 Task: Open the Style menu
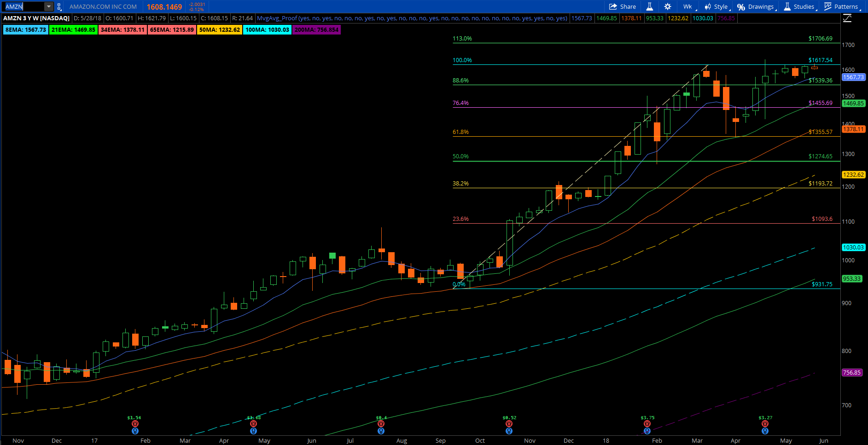point(717,6)
